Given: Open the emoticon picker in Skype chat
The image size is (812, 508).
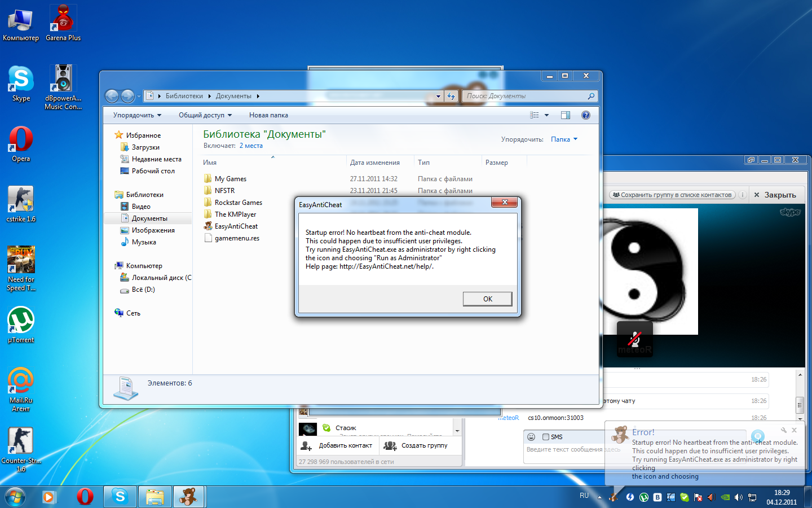Looking at the screenshot, I should (x=531, y=437).
